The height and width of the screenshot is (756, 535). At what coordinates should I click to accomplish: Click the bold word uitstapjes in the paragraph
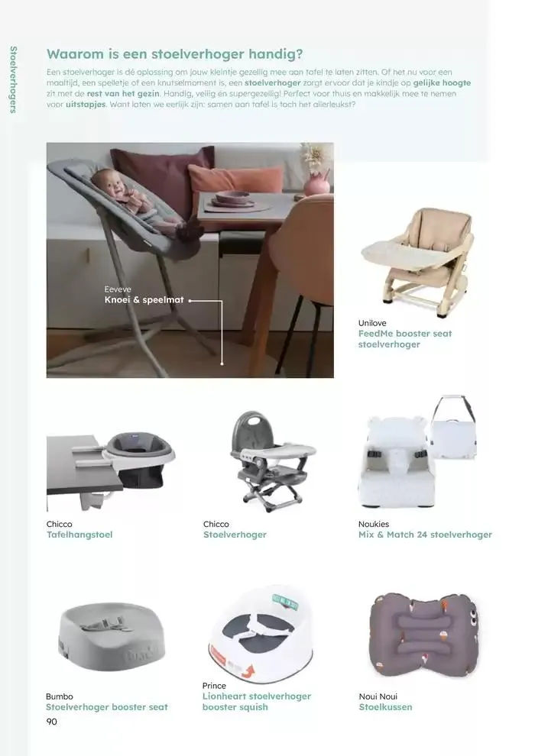pos(86,104)
